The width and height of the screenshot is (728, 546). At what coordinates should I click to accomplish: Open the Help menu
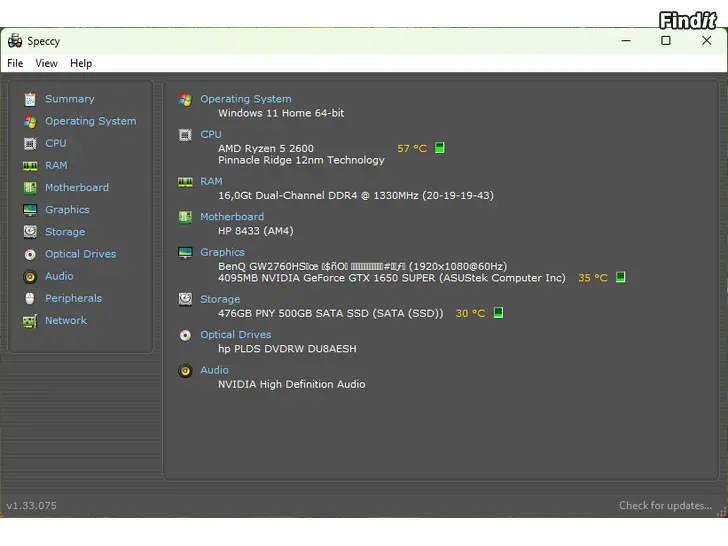pyautogui.click(x=81, y=63)
